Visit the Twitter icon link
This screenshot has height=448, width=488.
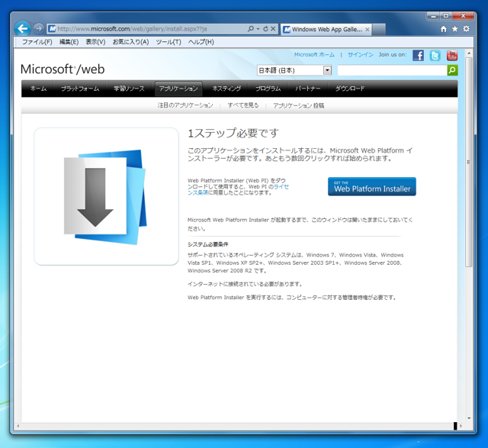pos(435,56)
